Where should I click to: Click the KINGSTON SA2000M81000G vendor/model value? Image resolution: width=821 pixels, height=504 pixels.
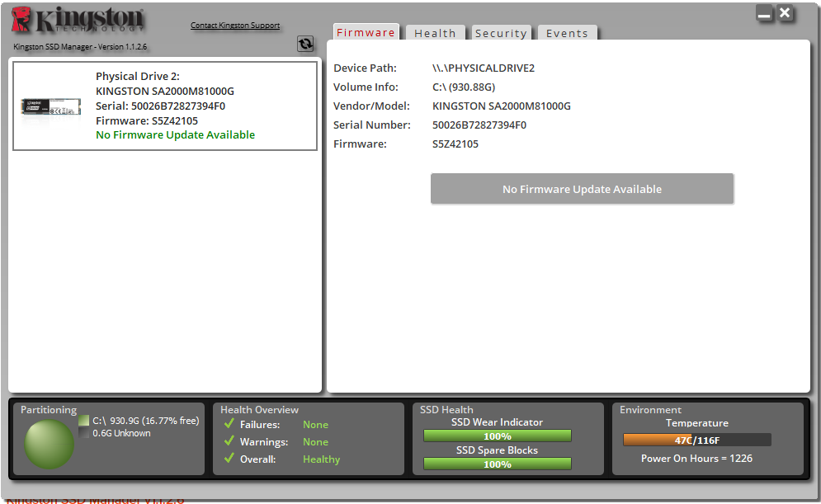pos(502,106)
